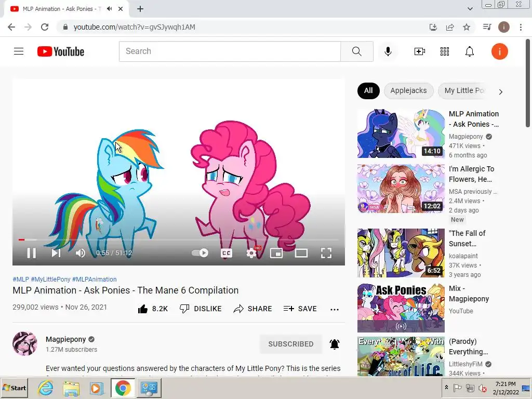Open the YouTube apps grid icon
532x399 pixels.
445,51
